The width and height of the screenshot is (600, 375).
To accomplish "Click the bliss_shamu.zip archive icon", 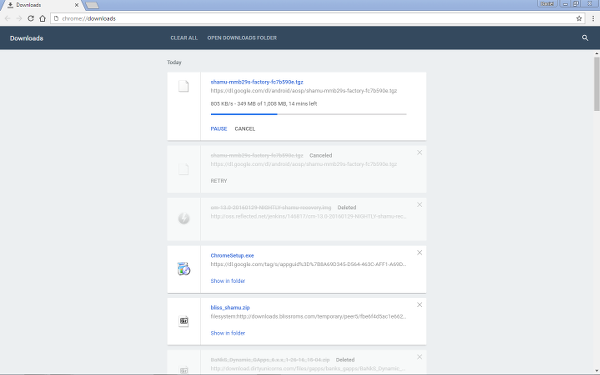I will [184, 321].
